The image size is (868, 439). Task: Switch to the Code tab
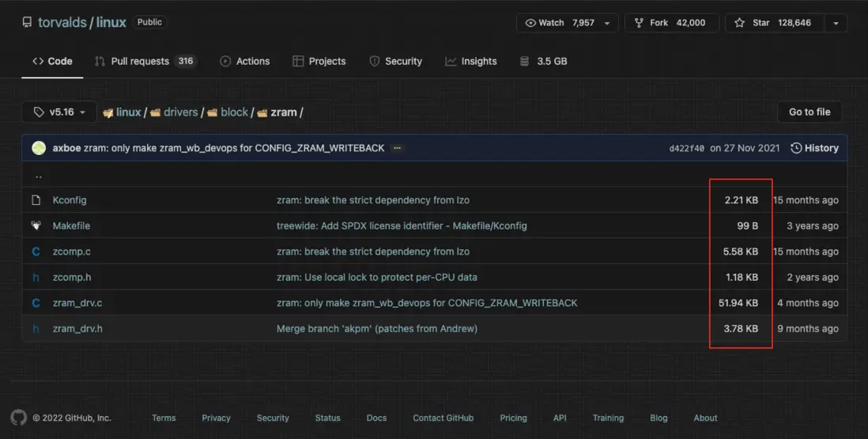click(x=52, y=62)
